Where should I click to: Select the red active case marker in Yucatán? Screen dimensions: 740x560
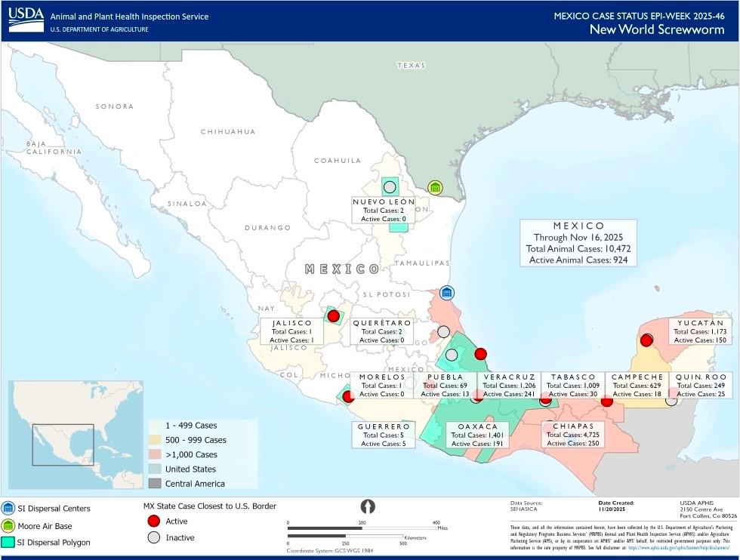point(647,340)
